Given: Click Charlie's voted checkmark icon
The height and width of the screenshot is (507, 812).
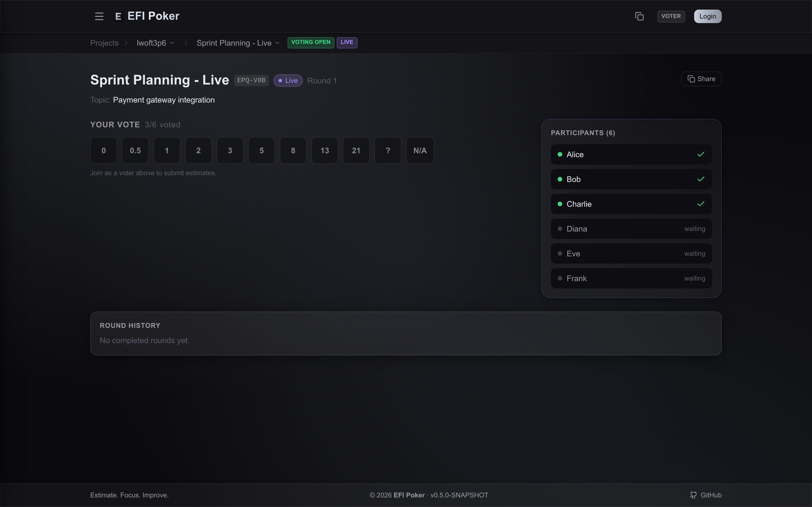Looking at the screenshot, I should point(701,204).
